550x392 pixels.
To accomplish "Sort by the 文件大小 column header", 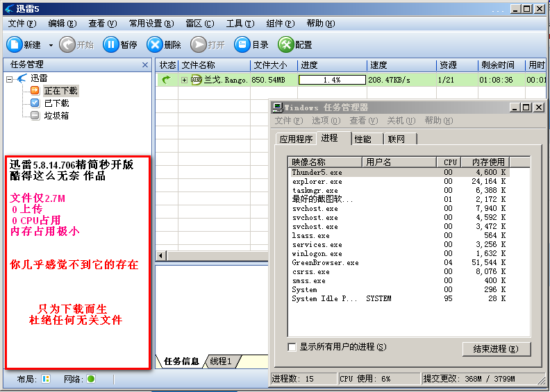I will click(274, 65).
